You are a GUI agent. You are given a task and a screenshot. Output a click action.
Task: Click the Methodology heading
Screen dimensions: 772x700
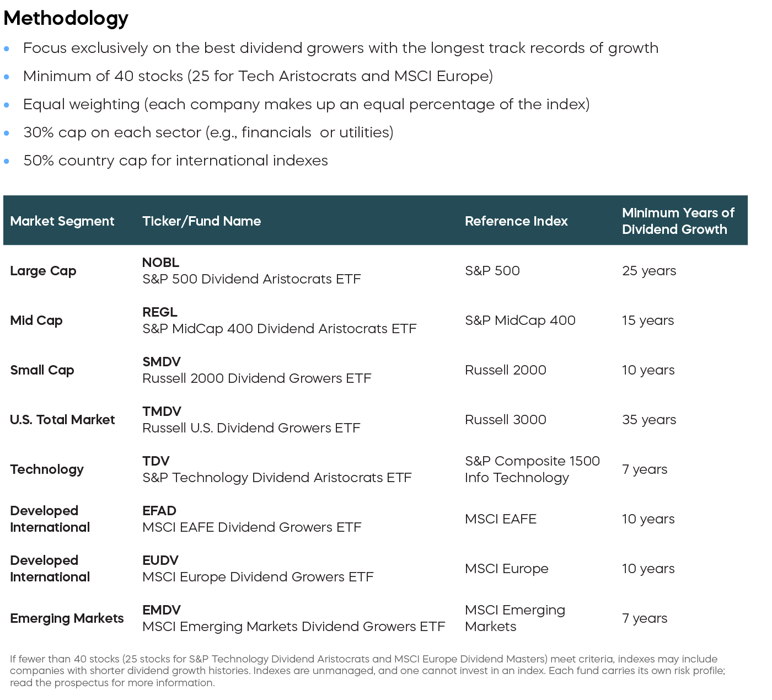pos(66,18)
